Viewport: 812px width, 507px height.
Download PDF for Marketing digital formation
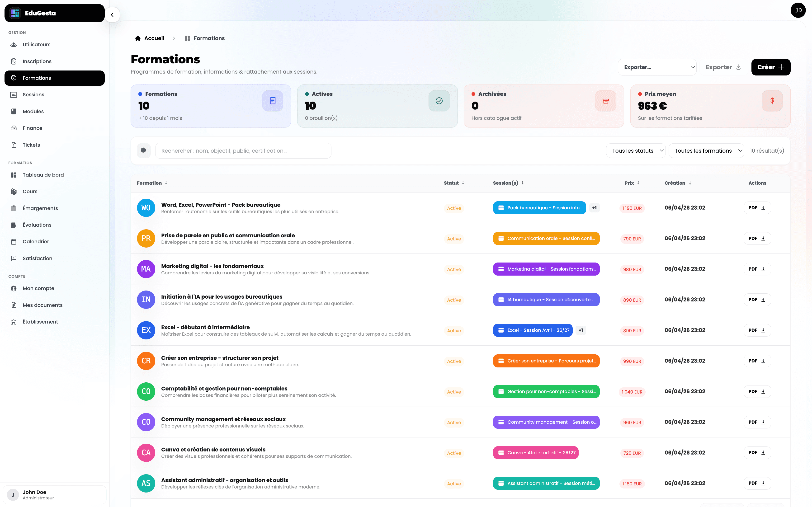coord(757,269)
